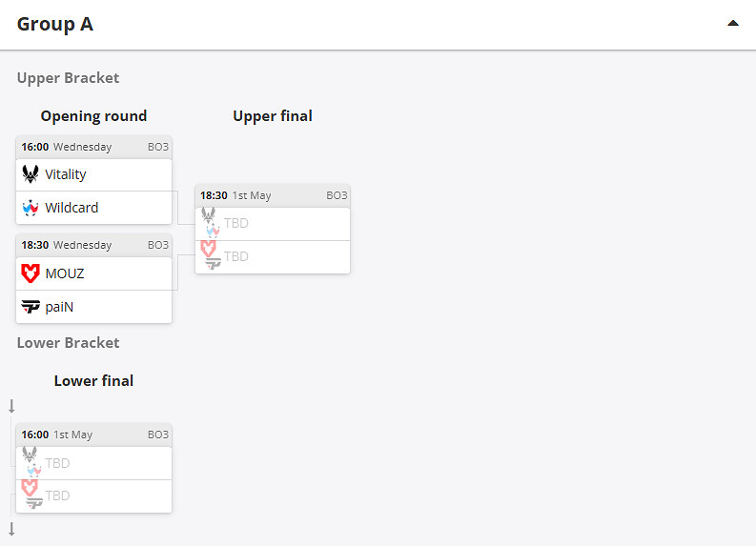
Task: Click the down arrow above Lower final match
Action: tap(11, 407)
